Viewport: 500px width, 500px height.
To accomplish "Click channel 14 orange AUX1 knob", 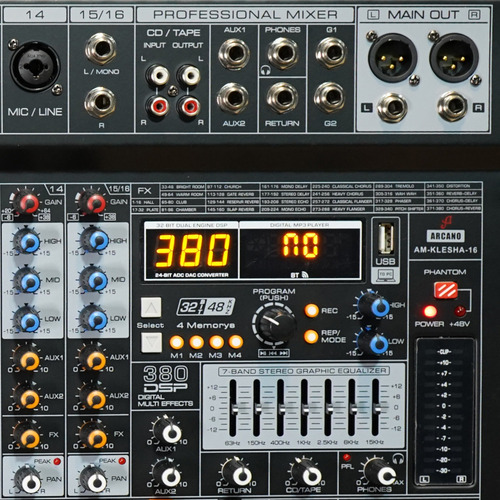I will click(x=27, y=360).
